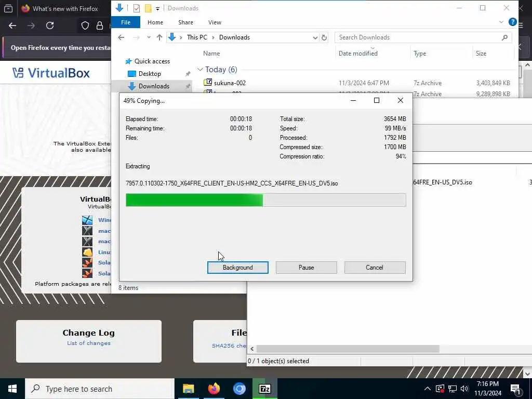Select the What's new with Firefox tab
This screenshot has height=399, width=532.
[64, 8]
